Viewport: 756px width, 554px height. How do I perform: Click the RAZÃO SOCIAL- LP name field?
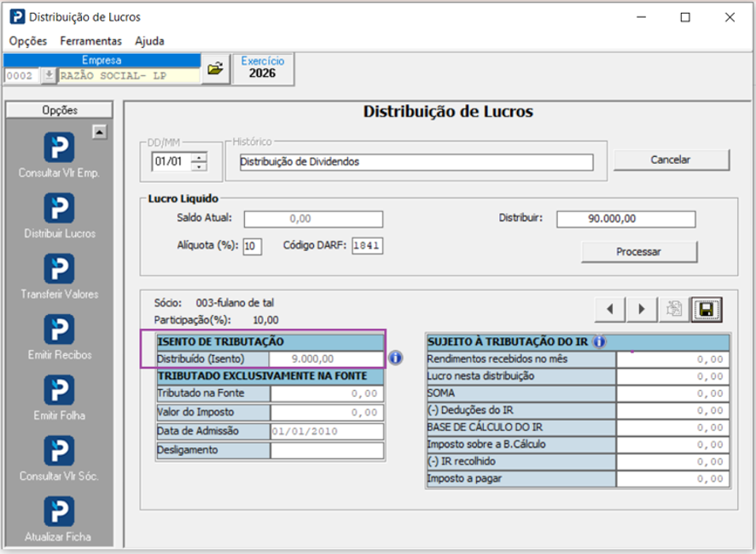[129, 76]
